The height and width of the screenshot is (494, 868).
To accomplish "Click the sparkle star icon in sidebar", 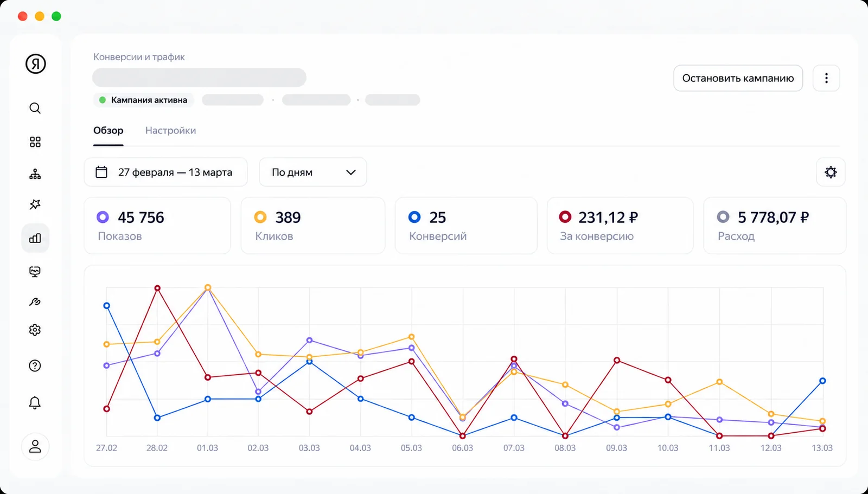I will [x=35, y=204].
